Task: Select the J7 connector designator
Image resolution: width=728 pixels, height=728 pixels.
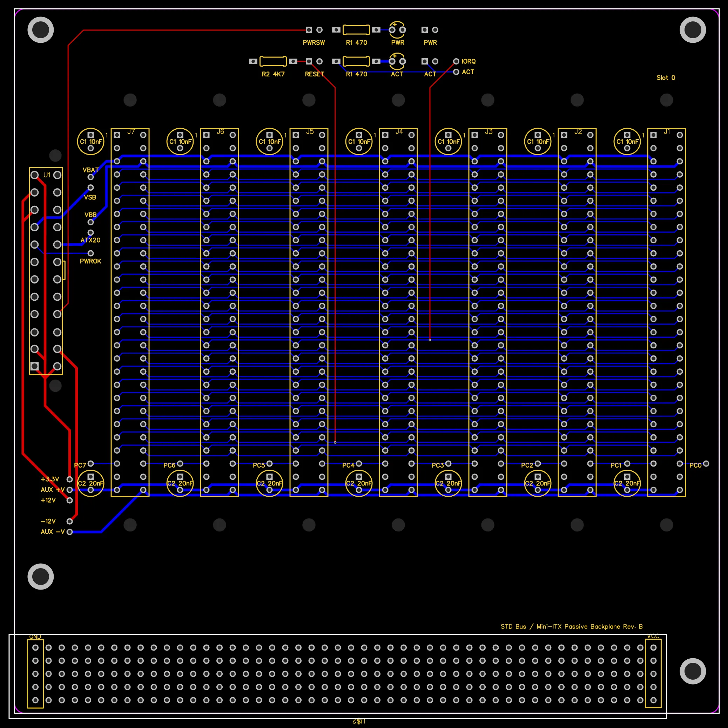Action: pos(131,131)
